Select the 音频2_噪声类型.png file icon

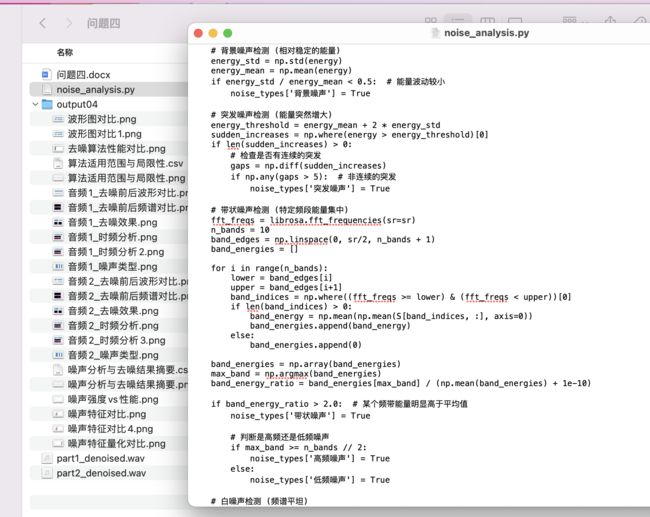point(58,355)
